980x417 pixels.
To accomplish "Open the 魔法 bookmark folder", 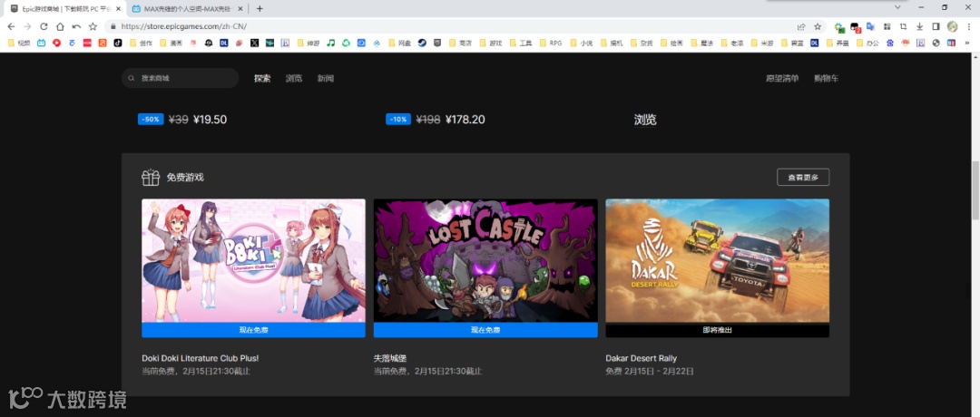I will [701, 44].
